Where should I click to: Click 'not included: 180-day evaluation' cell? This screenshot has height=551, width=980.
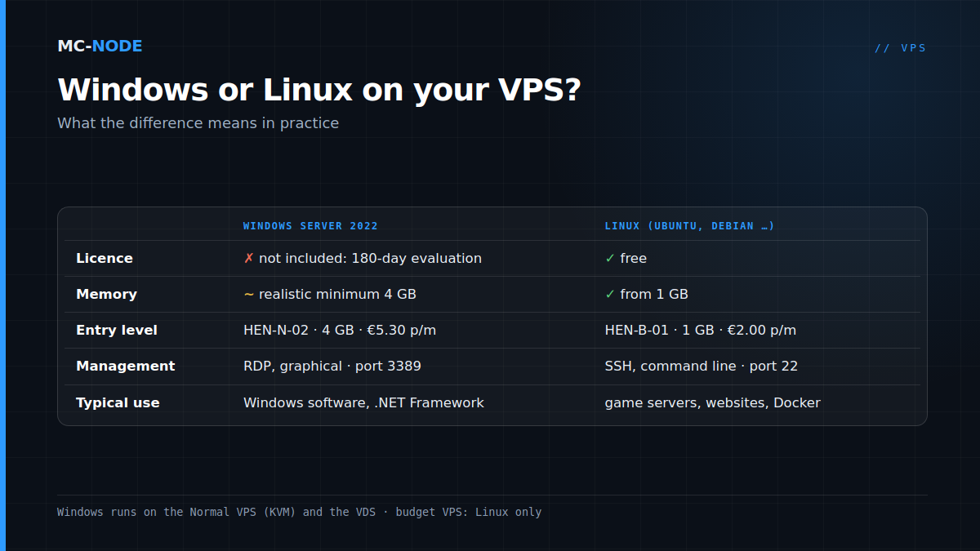[x=370, y=258]
